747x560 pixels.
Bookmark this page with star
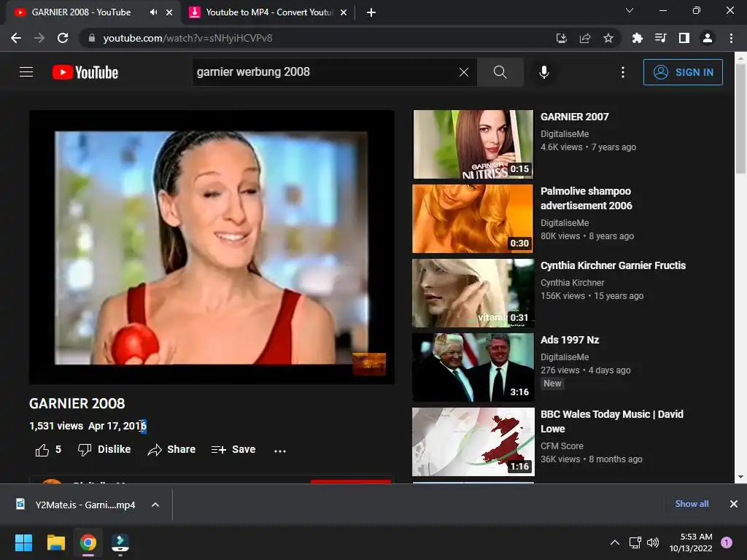(x=608, y=38)
